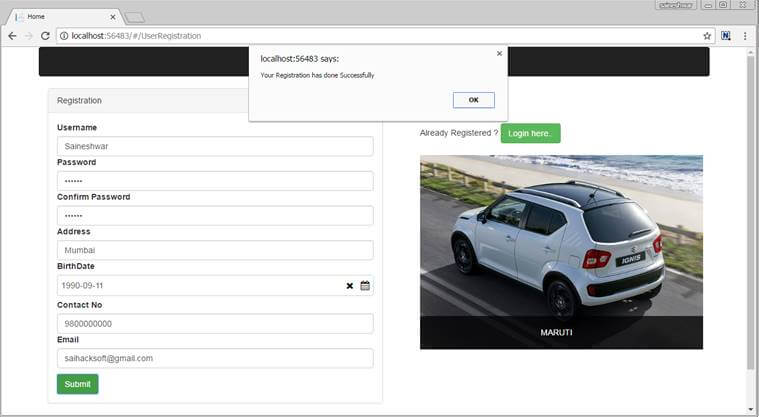Focus the Confirm Password field
Screen dimensions: 759x417
pyautogui.click(x=215, y=216)
